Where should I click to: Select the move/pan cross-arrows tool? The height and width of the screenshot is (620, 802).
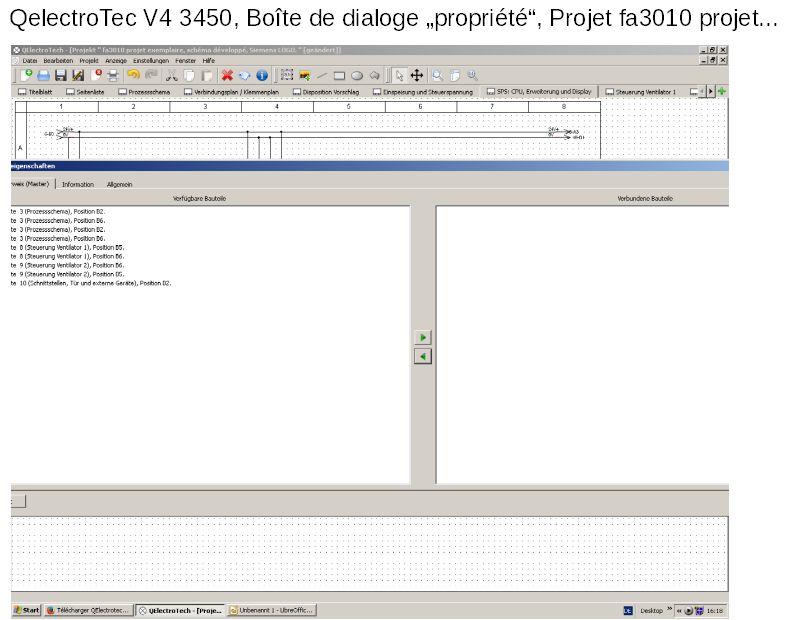(417, 75)
